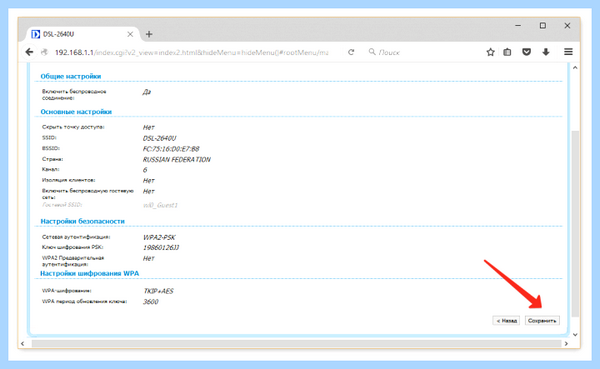The width and height of the screenshot is (600, 369).
Task: Open the Pocket shield icon
Action: click(x=527, y=52)
